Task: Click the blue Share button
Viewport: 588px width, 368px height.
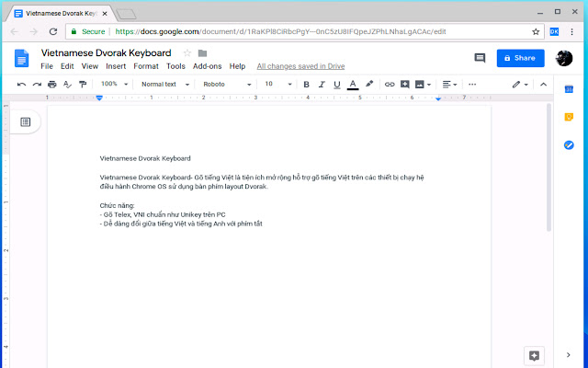Action: (x=521, y=58)
